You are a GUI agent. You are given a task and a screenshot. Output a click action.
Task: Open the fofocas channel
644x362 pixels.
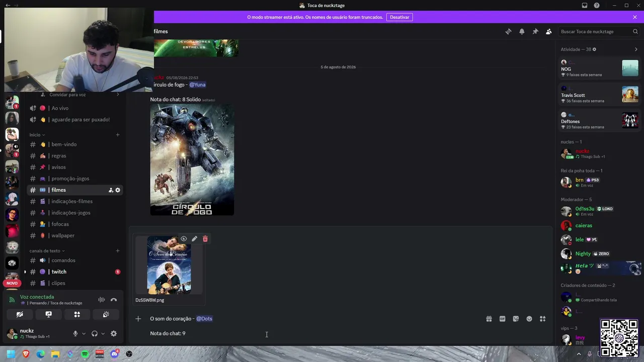(74, 224)
